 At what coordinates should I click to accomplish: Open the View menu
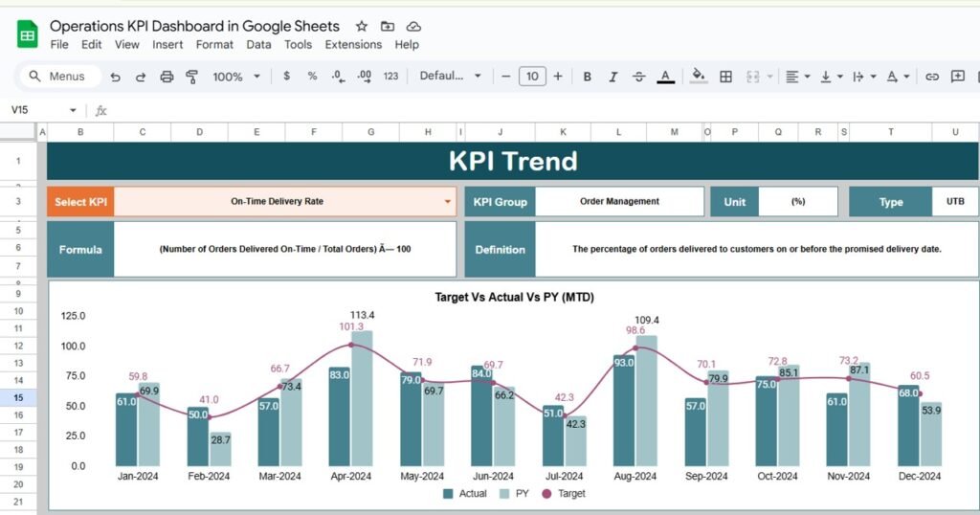(x=127, y=44)
